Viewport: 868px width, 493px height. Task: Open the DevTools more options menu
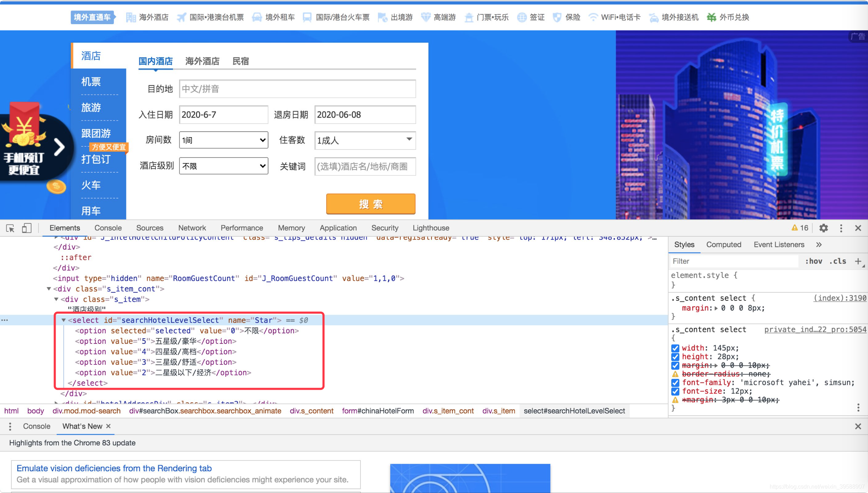[841, 228]
